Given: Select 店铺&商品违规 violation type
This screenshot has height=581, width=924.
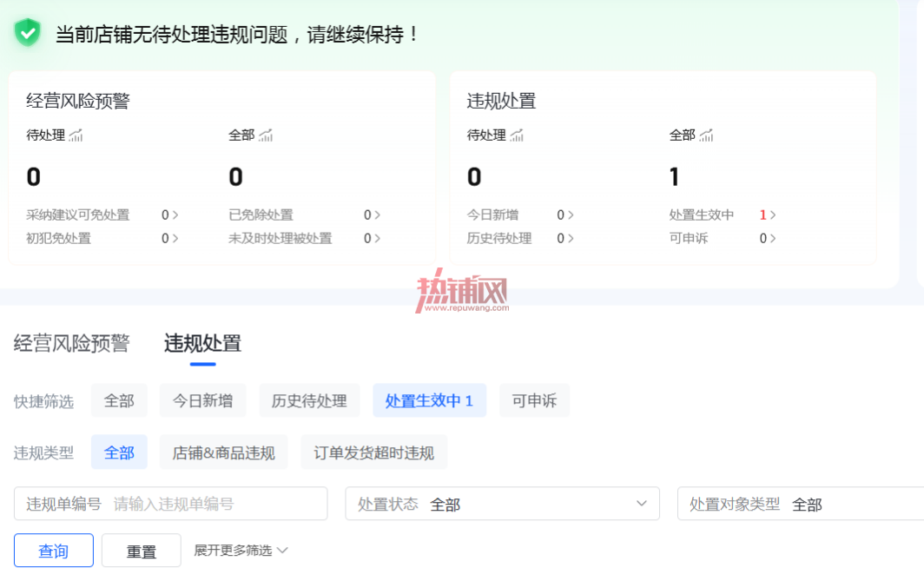Looking at the screenshot, I should coord(223,452).
